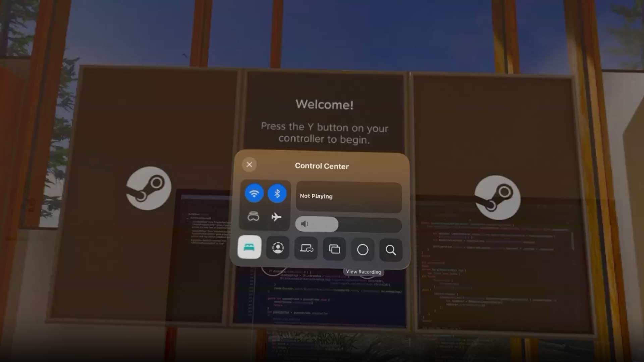Viewport: 644px width, 362px height.
Task: Click the copy/duplicate window icon
Action: [334, 249]
